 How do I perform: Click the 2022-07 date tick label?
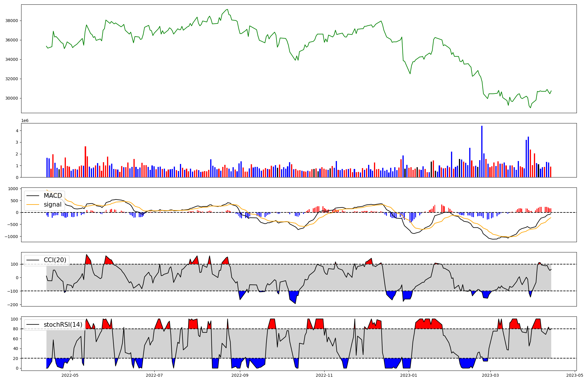click(154, 375)
